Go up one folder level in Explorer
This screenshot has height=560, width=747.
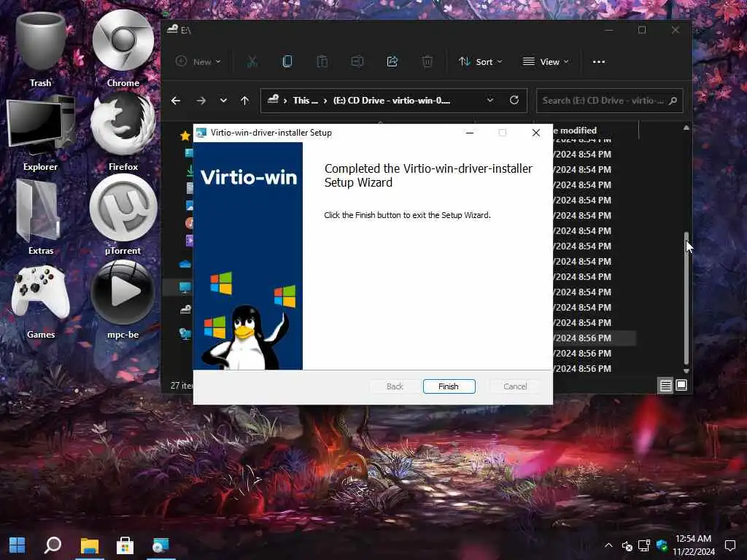(245, 101)
